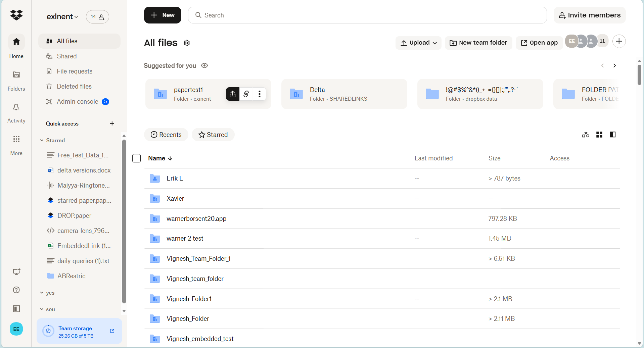Check the select-all files checkbox
644x348 pixels.
tap(136, 158)
